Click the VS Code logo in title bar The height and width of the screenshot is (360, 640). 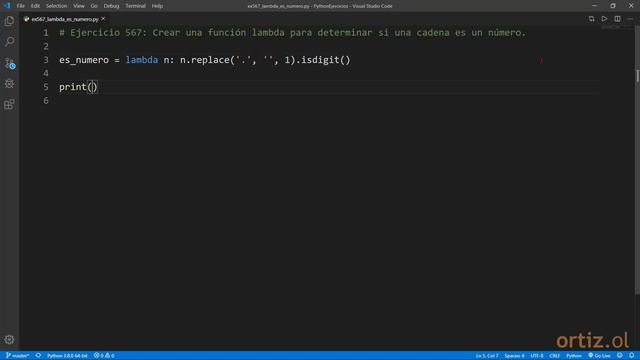pos(7,6)
